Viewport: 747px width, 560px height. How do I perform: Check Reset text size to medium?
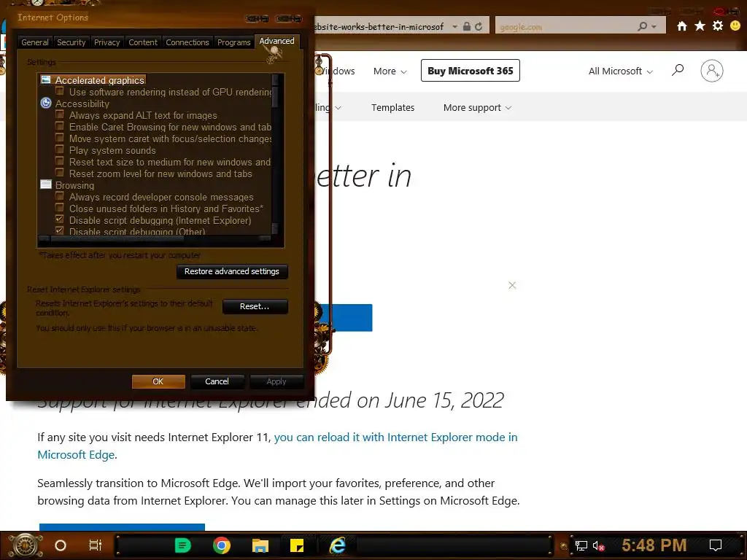pos(60,161)
